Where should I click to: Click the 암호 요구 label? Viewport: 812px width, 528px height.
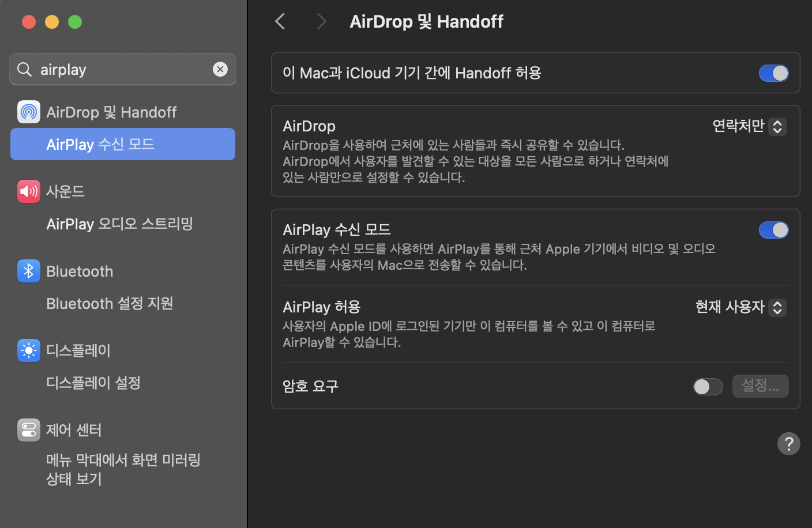(310, 386)
